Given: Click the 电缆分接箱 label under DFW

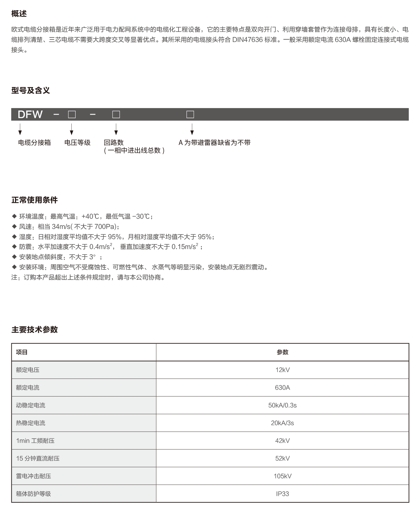Looking at the screenshot, I should coord(34,143).
